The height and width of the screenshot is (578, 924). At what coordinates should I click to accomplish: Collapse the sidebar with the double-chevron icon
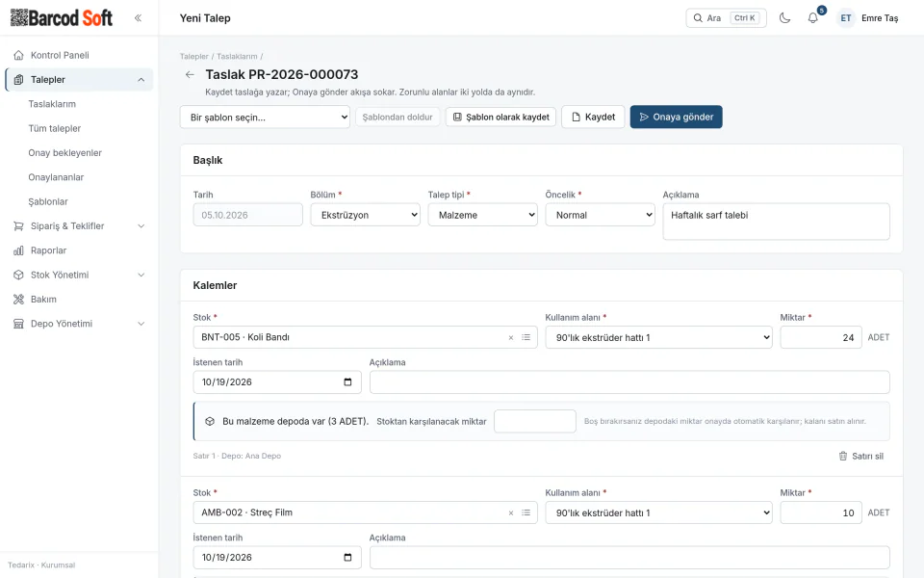tap(138, 17)
